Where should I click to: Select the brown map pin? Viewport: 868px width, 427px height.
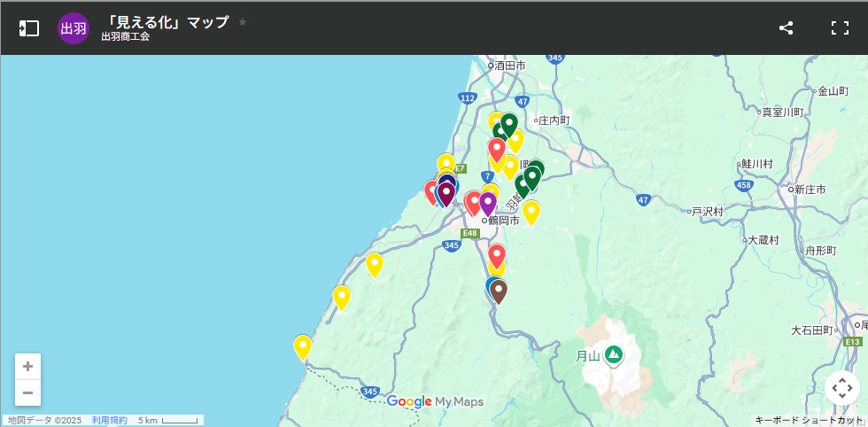[499, 291]
